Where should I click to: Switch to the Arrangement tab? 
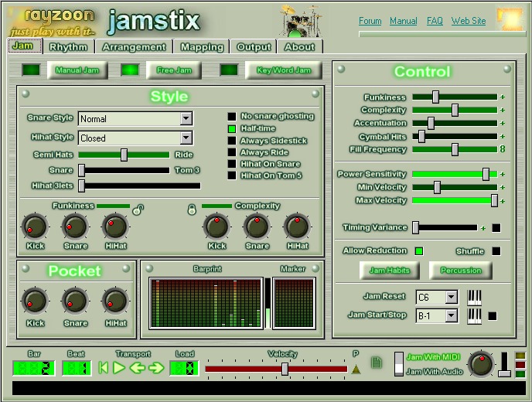pyautogui.click(x=134, y=47)
